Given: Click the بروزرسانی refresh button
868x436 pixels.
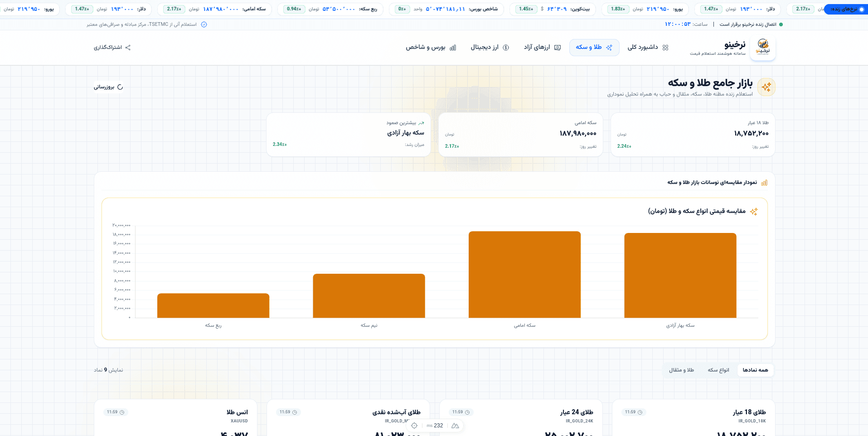Looking at the screenshot, I should tap(108, 87).
